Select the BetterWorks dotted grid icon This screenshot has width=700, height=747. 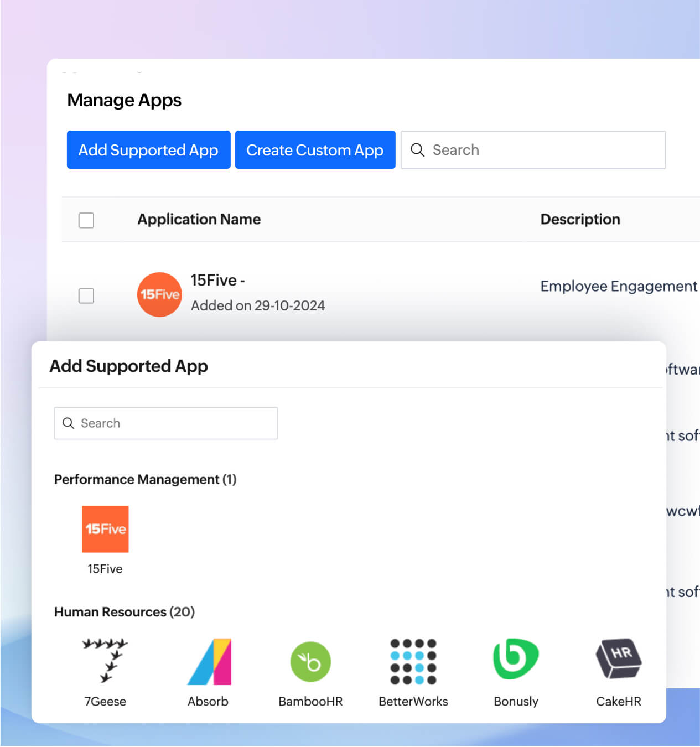click(413, 661)
